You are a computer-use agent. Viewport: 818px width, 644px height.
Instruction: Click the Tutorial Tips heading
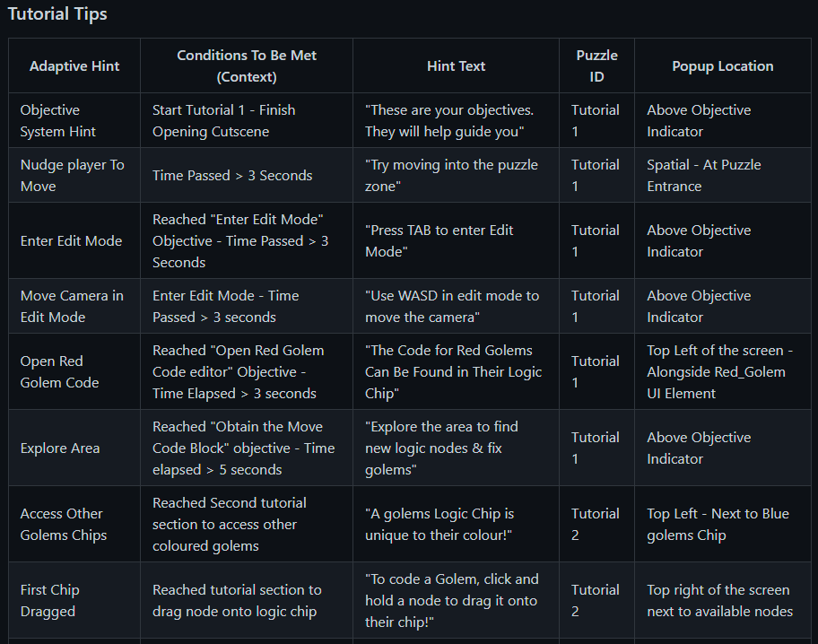tap(57, 14)
